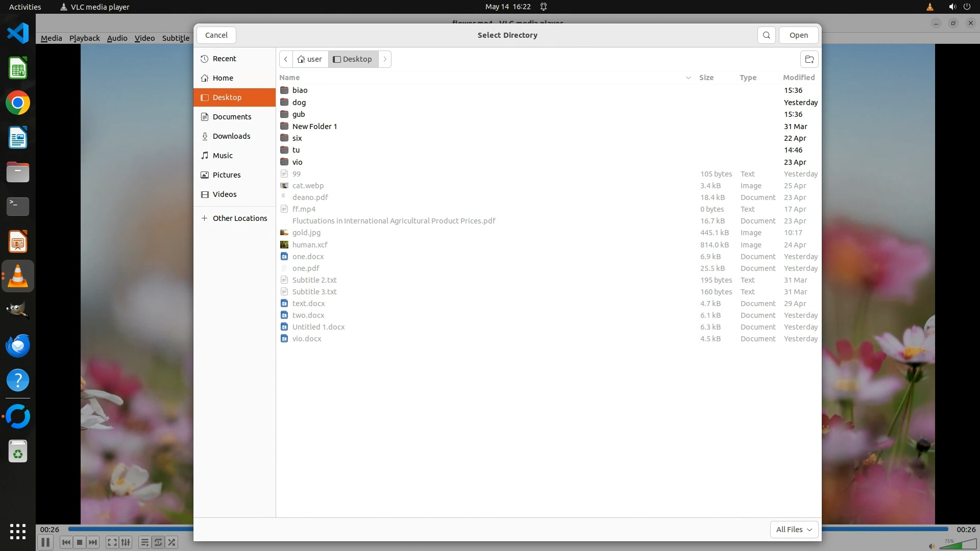Pause playback with the pause button
This screenshot has height=551, width=980.
(45, 542)
